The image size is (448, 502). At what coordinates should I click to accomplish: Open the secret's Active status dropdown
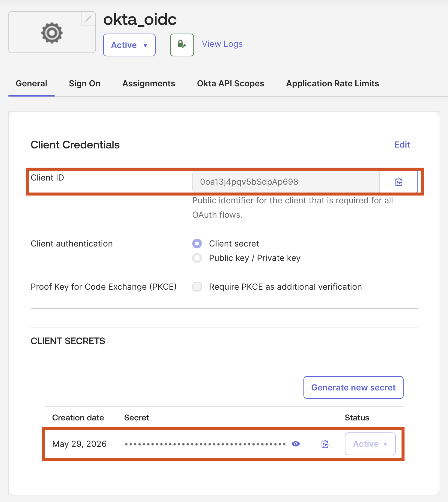tap(370, 444)
